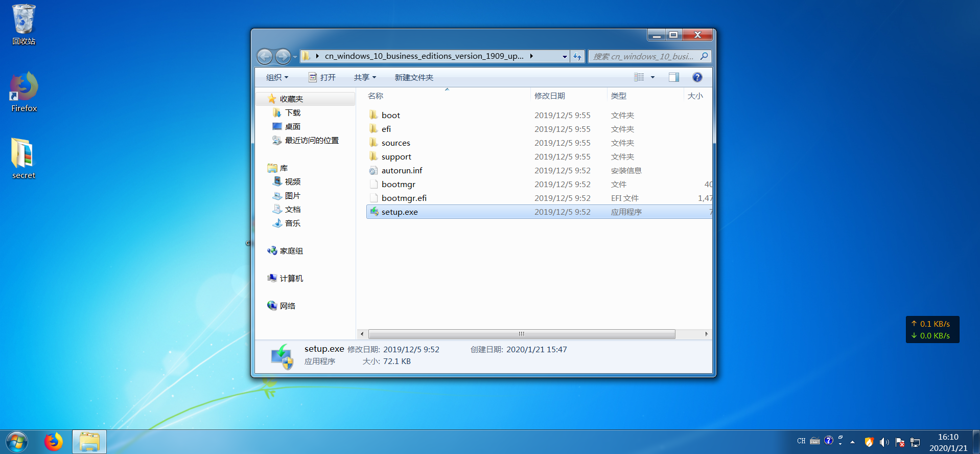Open Explorer help icon
The height and width of the screenshot is (454, 980).
pyautogui.click(x=697, y=77)
